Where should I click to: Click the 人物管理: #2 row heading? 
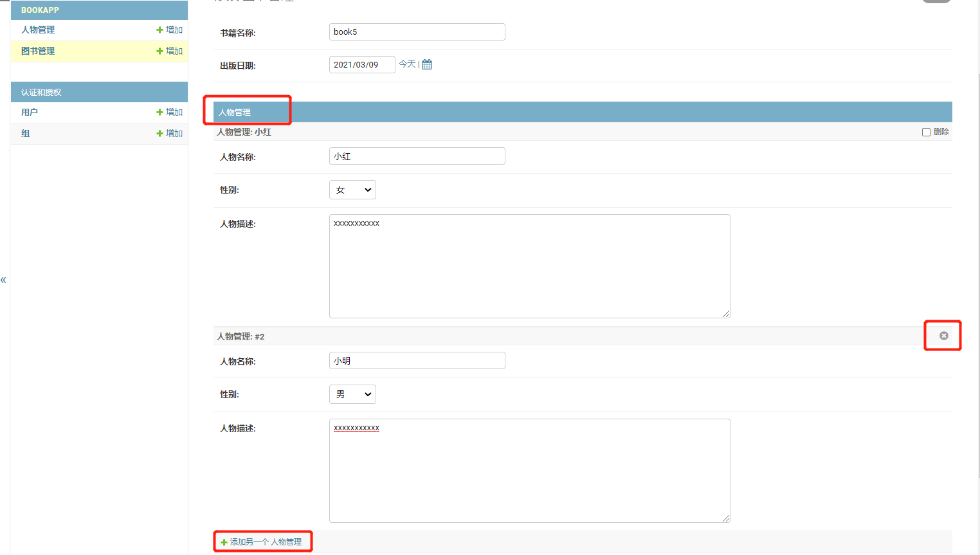(x=240, y=336)
